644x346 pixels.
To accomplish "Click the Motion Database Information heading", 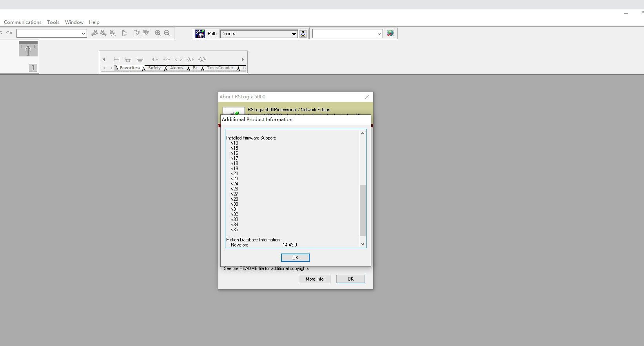I will (253, 240).
